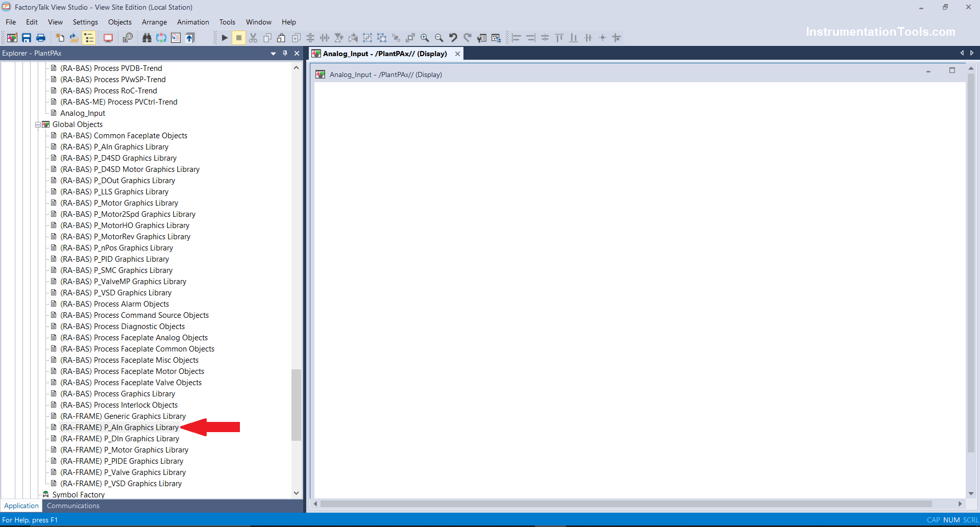Viewport: 980px width, 527px height.
Task: Open the Property Panel icon
Action: tap(482, 38)
